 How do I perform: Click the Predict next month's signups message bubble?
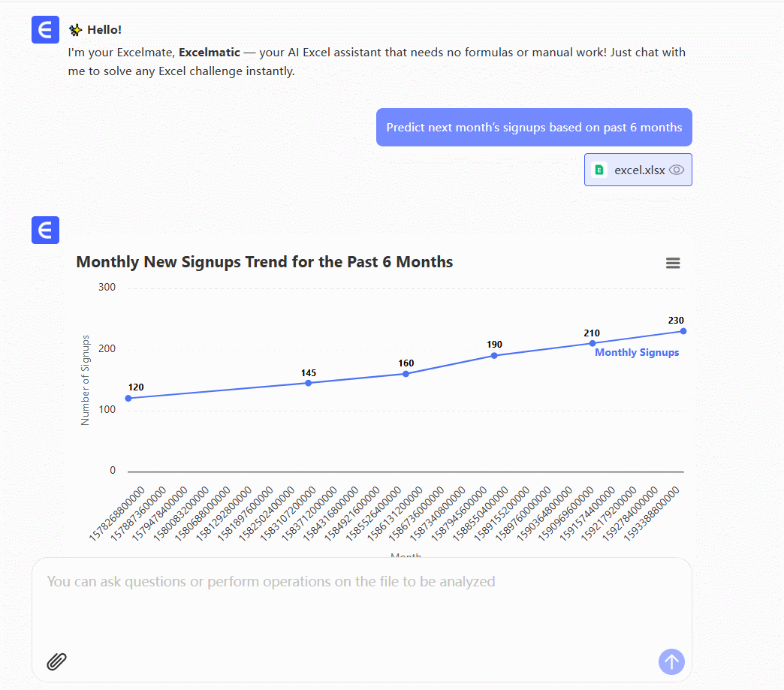pyautogui.click(x=534, y=128)
